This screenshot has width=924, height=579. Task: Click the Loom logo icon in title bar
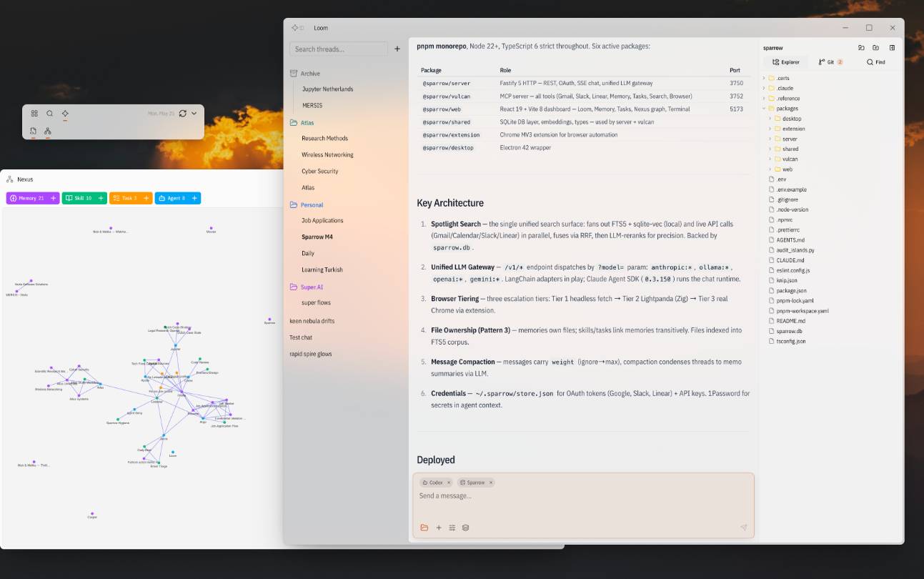point(295,28)
